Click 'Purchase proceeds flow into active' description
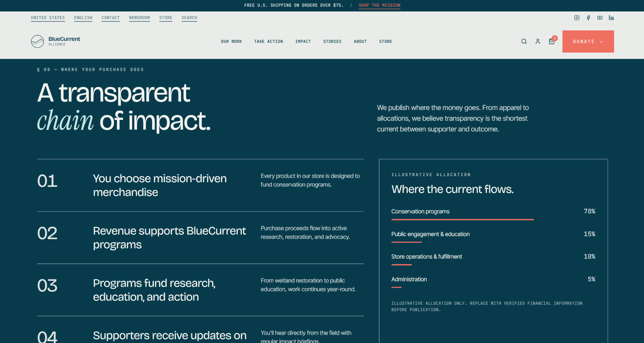 click(x=305, y=232)
